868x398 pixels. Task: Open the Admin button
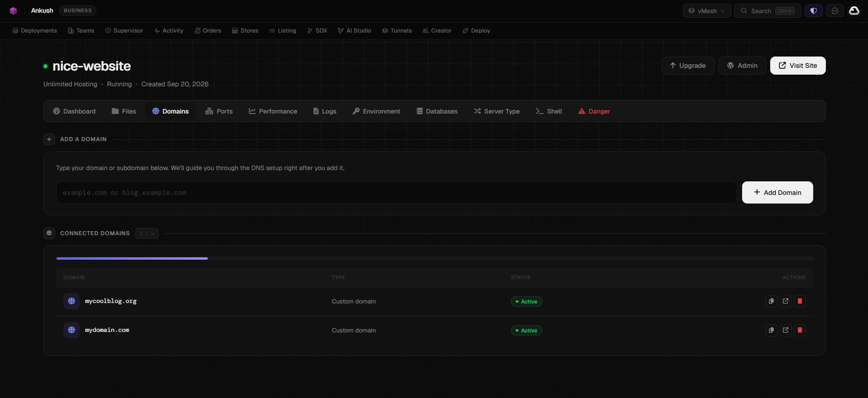[x=742, y=66]
